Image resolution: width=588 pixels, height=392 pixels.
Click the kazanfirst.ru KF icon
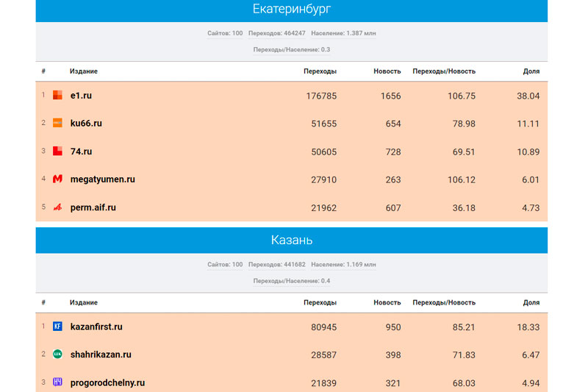click(x=57, y=327)
